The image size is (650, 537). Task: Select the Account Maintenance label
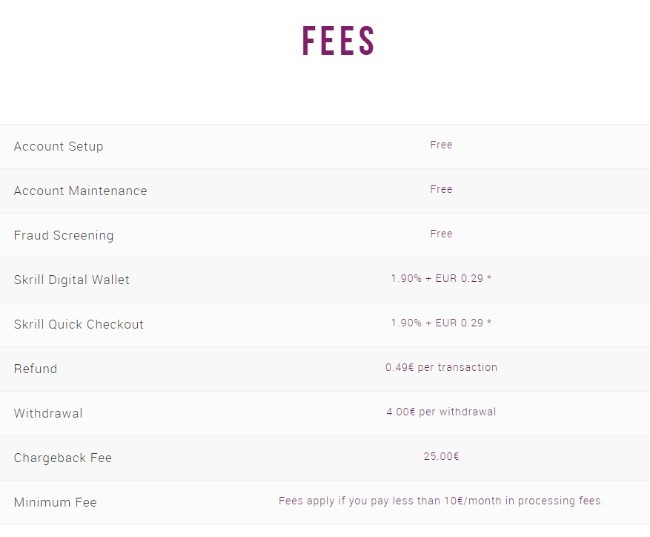pyautogui.click(x=80, y=191)
